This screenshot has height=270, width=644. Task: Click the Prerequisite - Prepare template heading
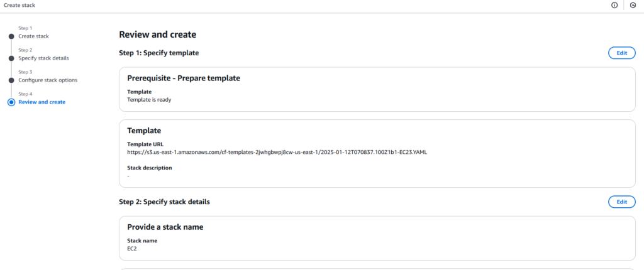pyautogui.click(x=184, y=78)
